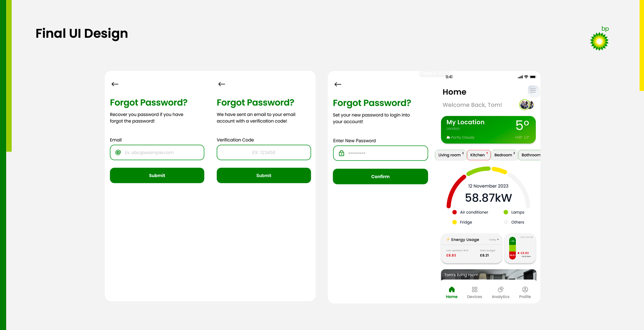This screenshot has height=330, width=644.
Task: Click the lock icon in password field
Action: click(341, 153)
